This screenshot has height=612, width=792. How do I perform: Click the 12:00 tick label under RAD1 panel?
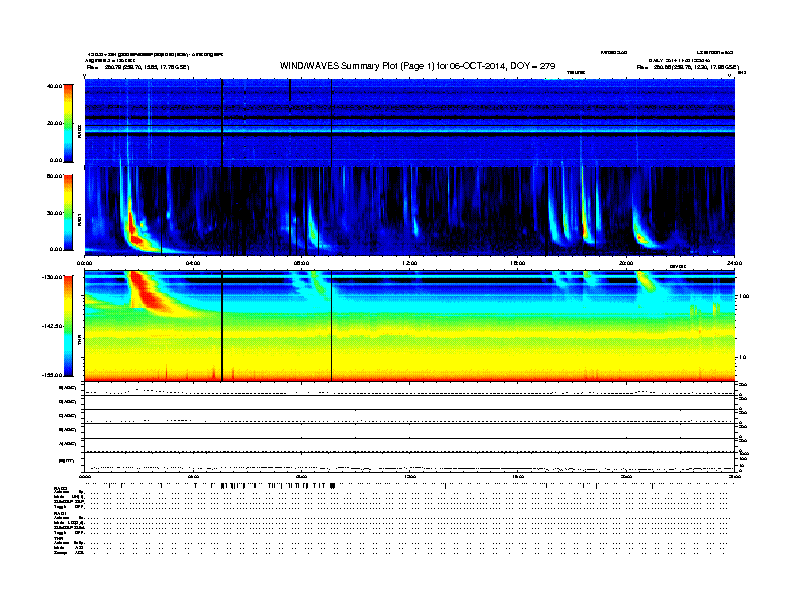pos(409,263)
